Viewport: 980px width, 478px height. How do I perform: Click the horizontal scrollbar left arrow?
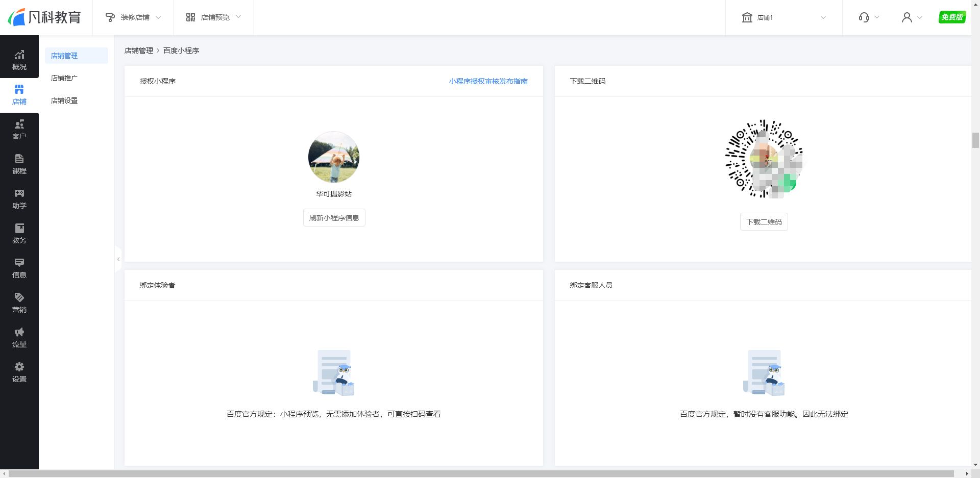click(4, 474)
